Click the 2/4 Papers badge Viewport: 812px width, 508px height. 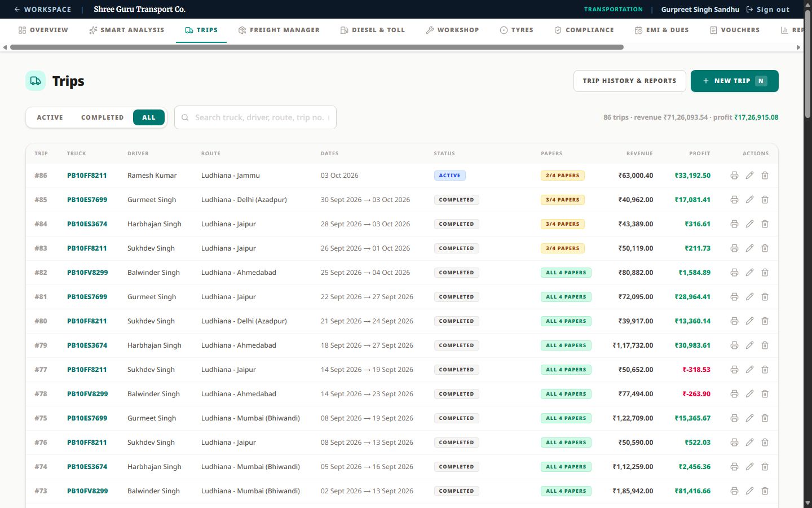coord(563,176)
